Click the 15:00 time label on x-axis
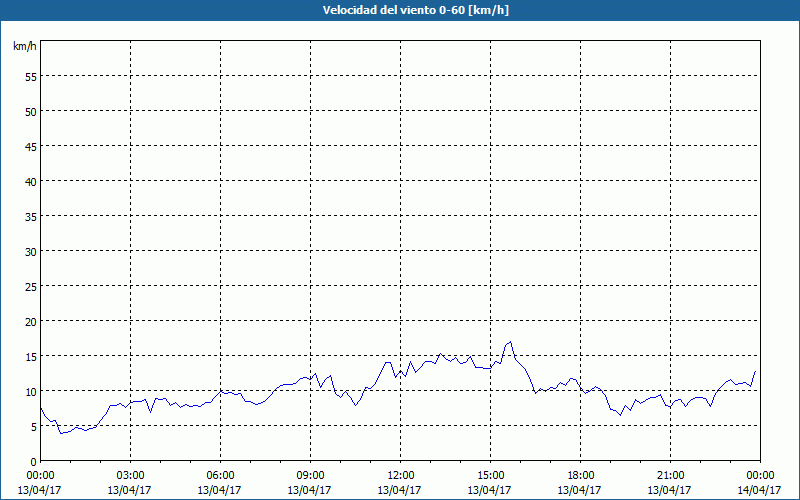 490,476
